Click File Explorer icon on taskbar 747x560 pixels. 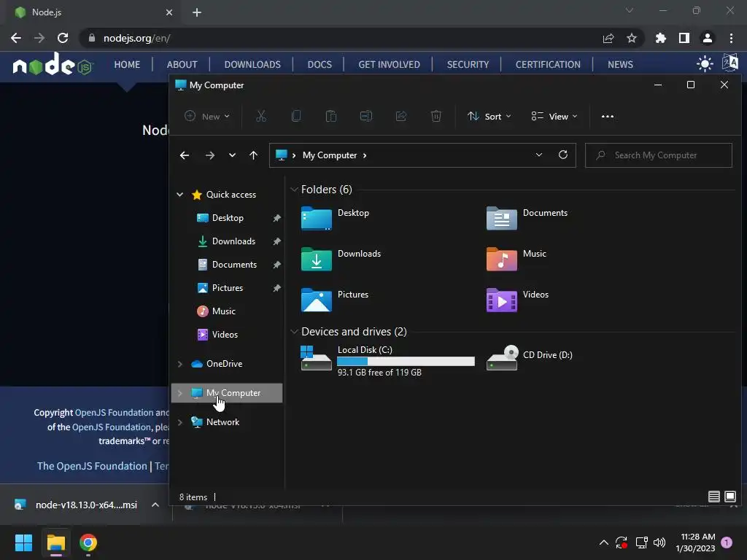click(55, 542)
